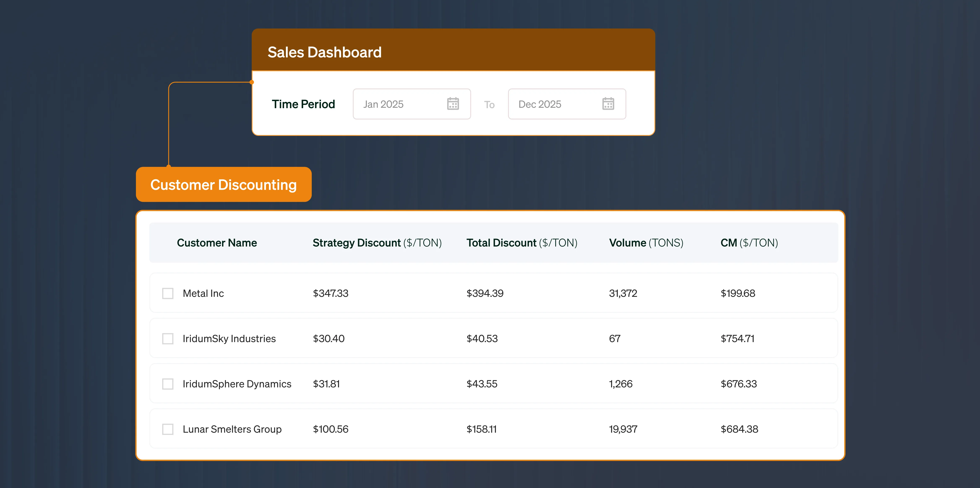This screenshot has height=488, width=980.
Task: Click the calendar icon in Jan 2025 field
Action: (453, 104)
